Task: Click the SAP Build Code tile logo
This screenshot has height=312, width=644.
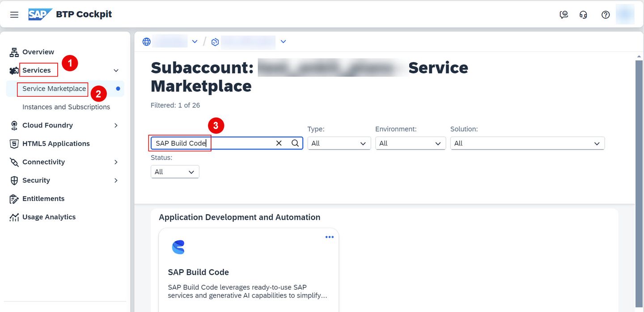Action: point(178,247)
